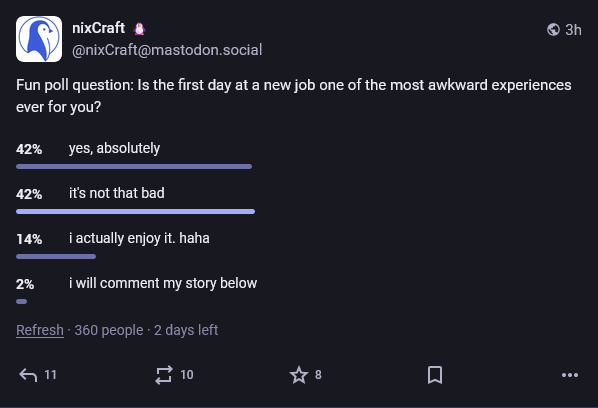Select the "it's not that bad" option
This screenshot has width=598, height=408.
pos(117,193)
